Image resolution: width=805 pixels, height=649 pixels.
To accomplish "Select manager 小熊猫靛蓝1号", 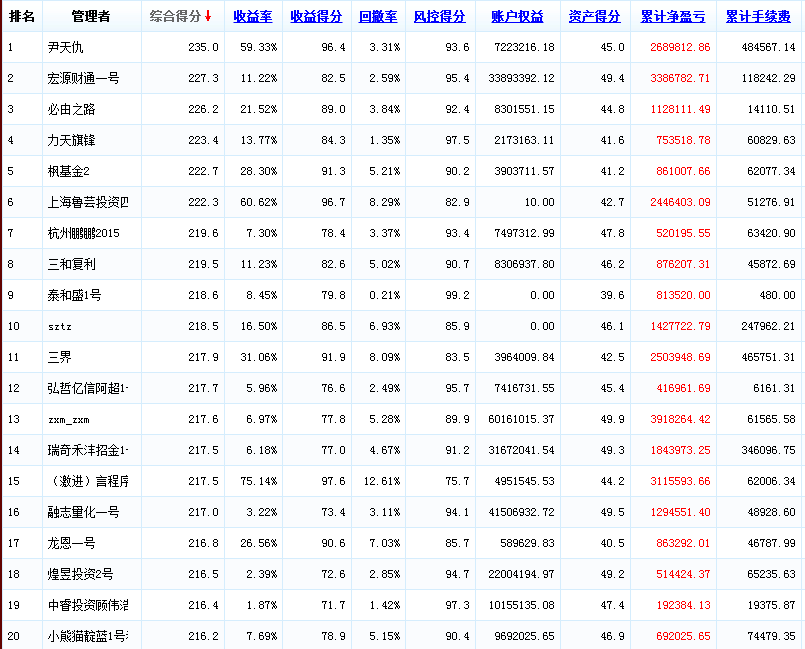I will [x=88, y=636].
